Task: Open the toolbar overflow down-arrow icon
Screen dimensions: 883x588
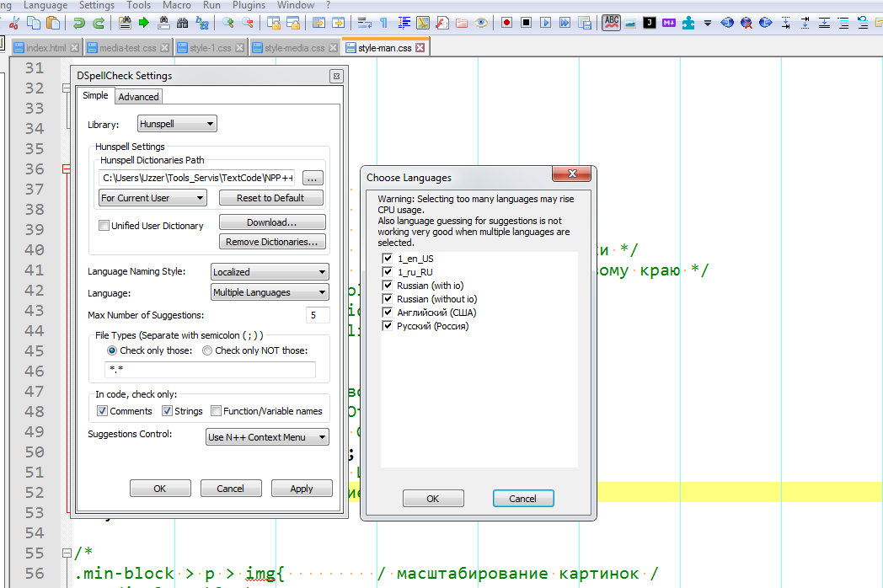Action: pos(707,23)
